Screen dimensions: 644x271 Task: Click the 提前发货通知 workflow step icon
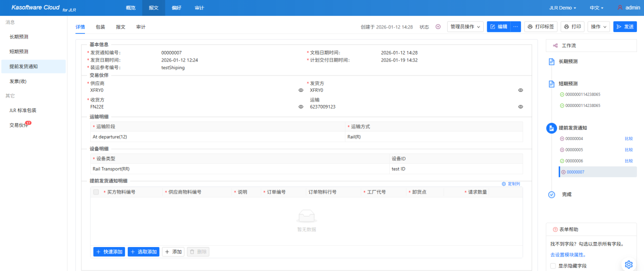[x=551, y=128]
